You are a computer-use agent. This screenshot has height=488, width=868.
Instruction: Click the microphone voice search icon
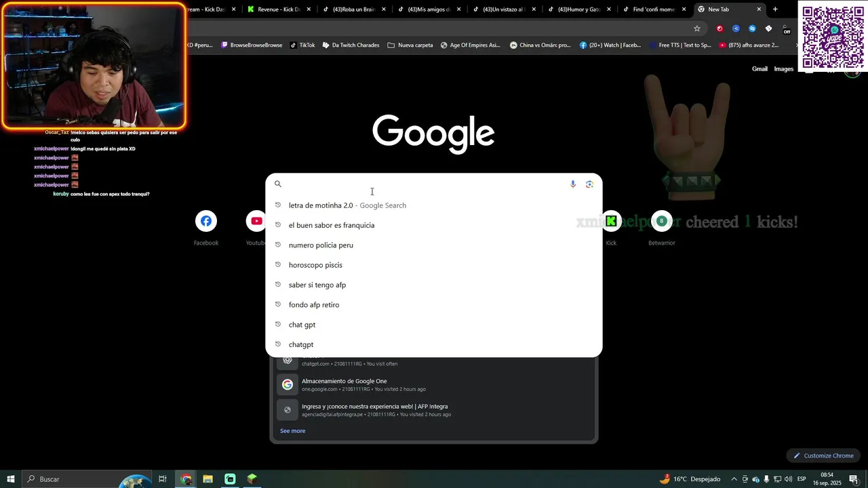tap(573, 184)
